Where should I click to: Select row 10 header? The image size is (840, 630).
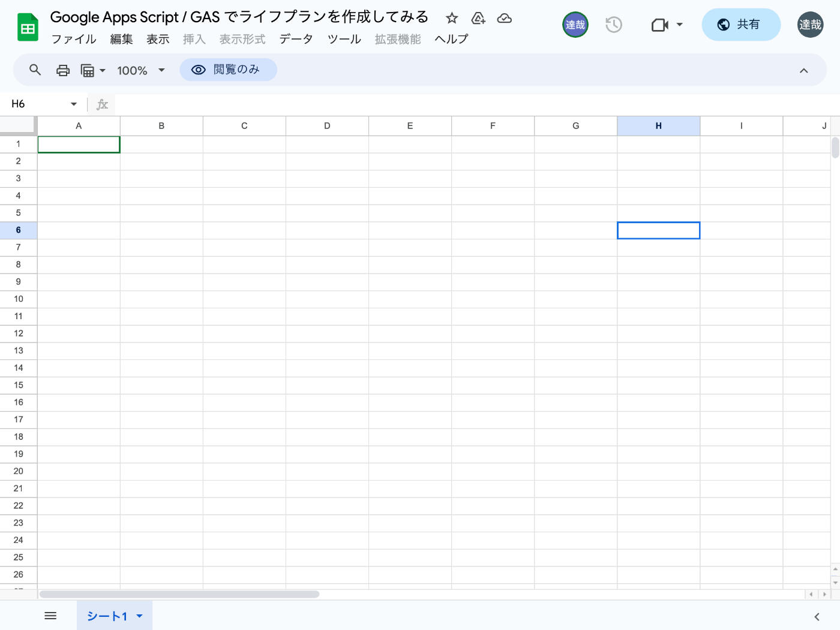click(x=18, y=299)
